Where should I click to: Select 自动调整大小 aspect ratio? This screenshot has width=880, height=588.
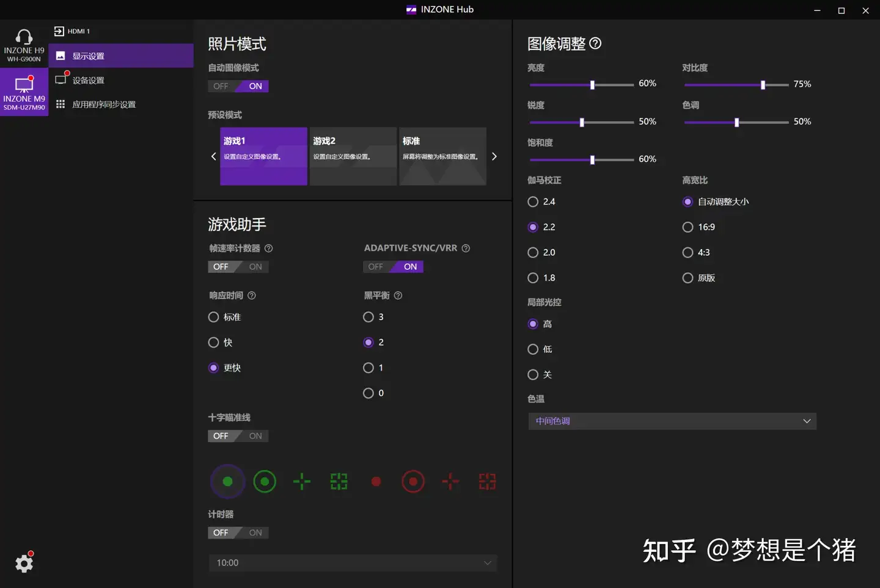pos(716,201)
